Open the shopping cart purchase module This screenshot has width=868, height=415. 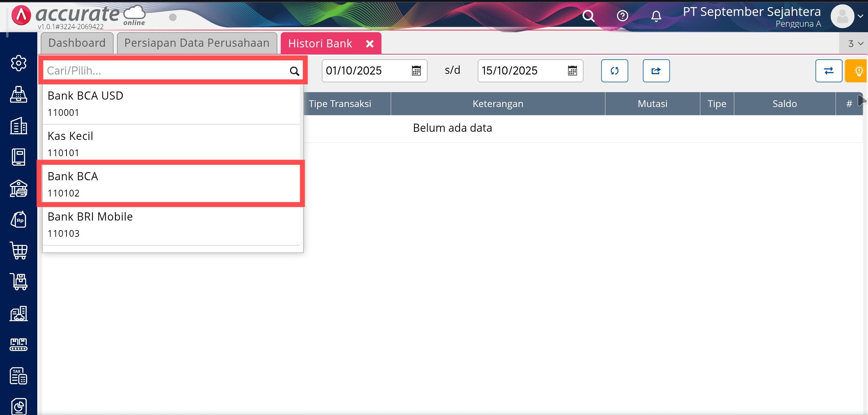(18, 251)
